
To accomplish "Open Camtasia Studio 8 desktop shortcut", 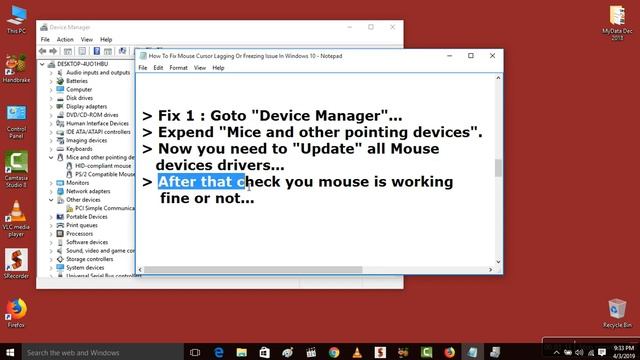I will [x=16, y=169].
